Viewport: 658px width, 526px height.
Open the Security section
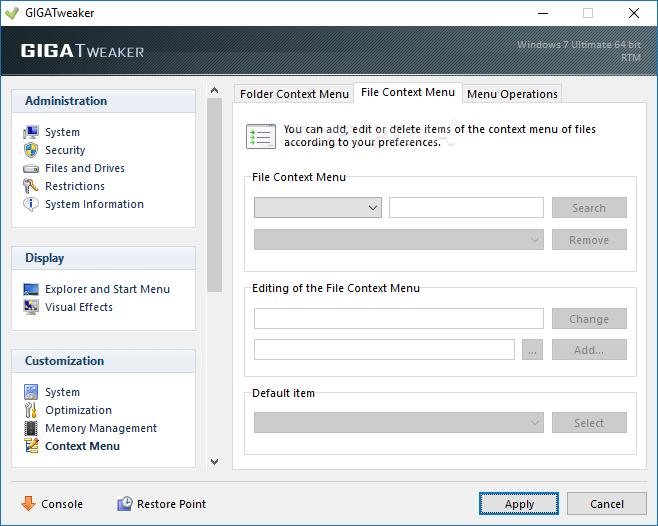point(65,150)
